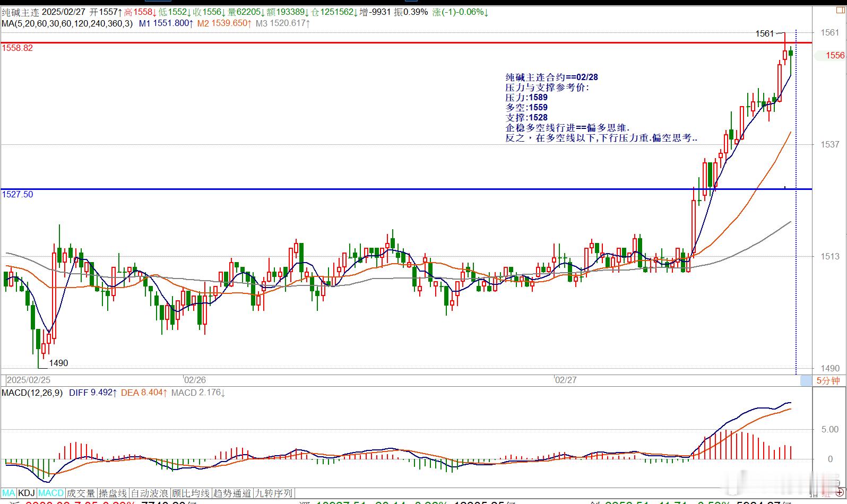
Task: Click the DEA 8.404 value
Action: coord(144,393)
